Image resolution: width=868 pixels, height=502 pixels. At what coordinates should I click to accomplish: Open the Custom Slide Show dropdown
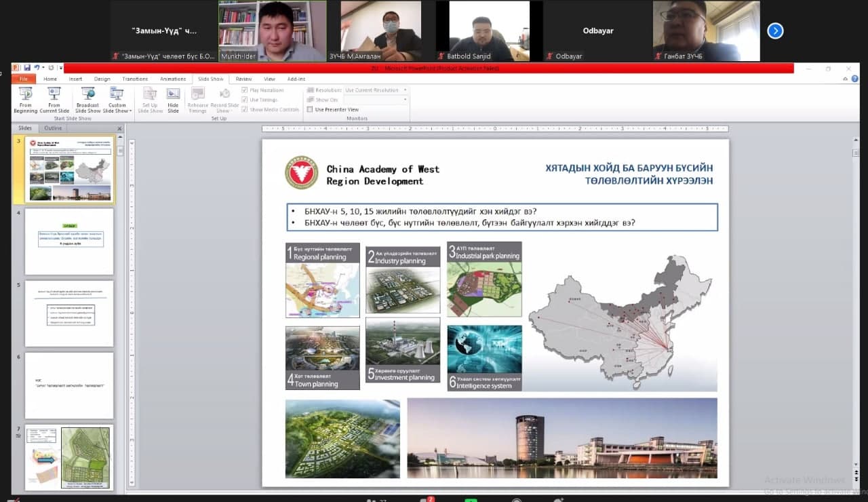[117, 99]
